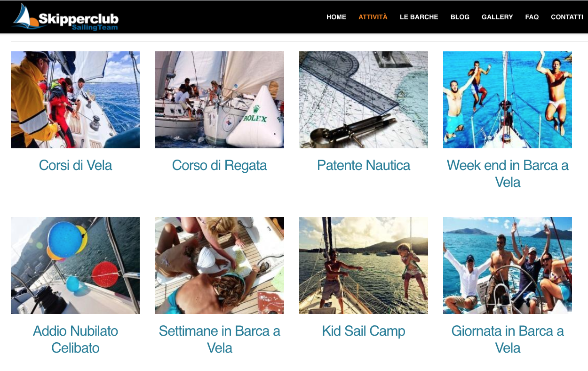Select the ATTIVITÀ menu item
Viewport: 588px width, 371px height.
click(373, 17)
